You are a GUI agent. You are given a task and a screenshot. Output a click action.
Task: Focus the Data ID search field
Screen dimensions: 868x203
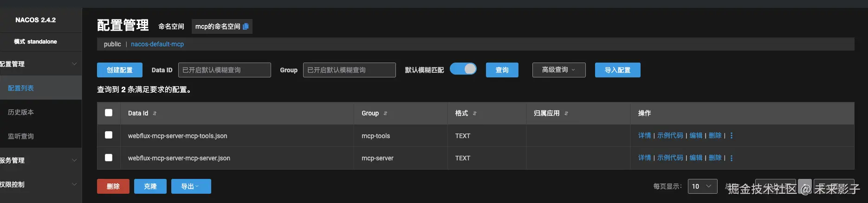pos(224,70)
